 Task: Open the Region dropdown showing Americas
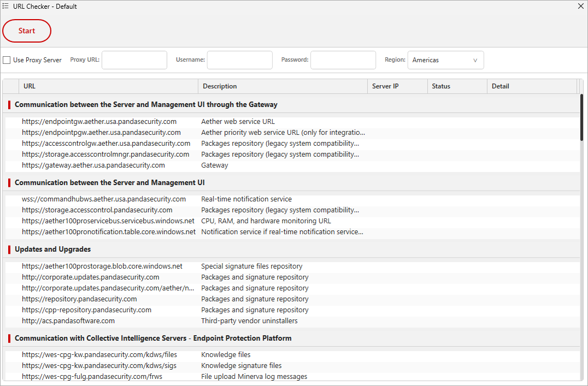point(445,60)
